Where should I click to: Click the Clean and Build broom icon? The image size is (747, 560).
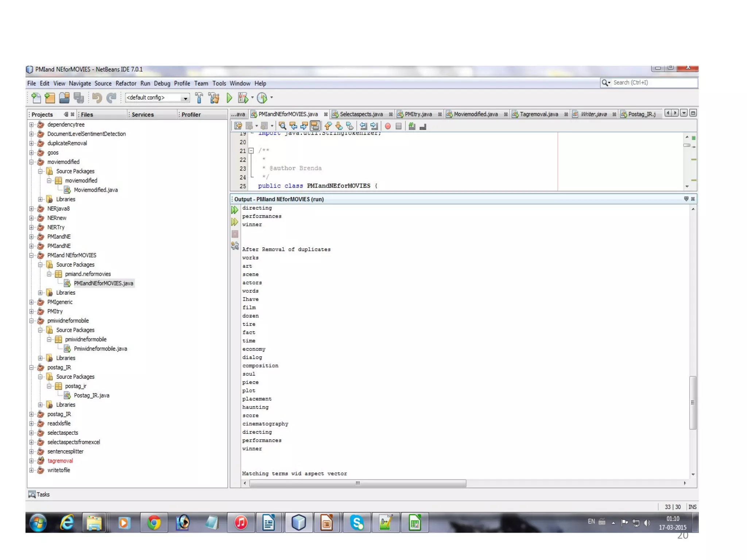[x=214, y=98]
